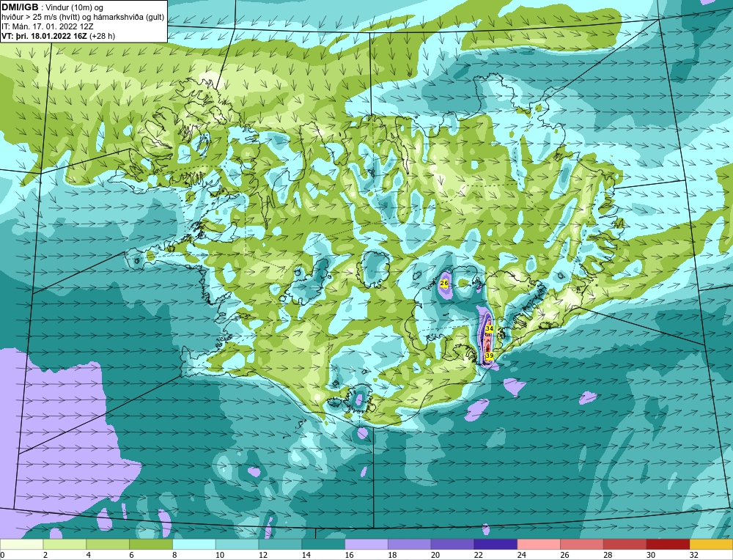733x560 pixels.
Task: Click the DMI/IGB title text
Action: (20, 7)
